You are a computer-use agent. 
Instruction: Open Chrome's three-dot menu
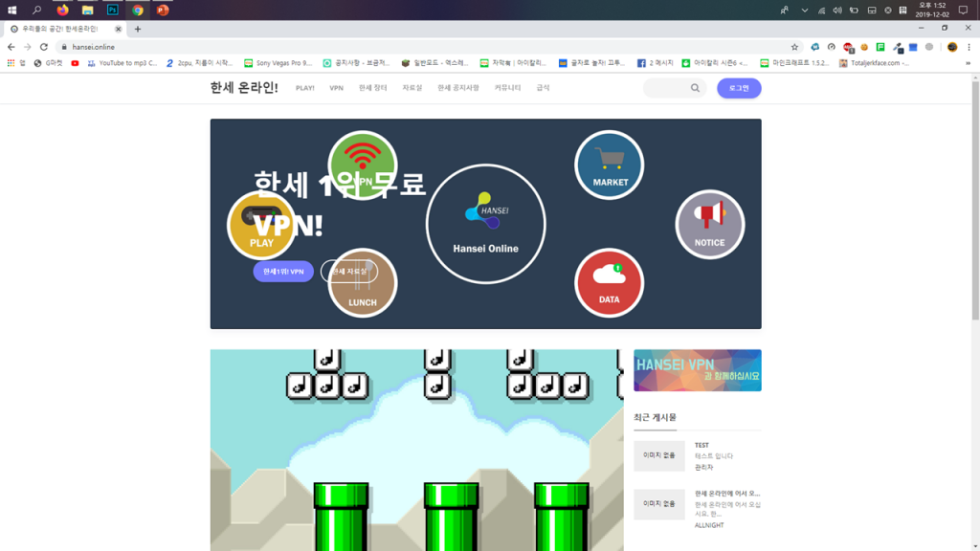coord(969,47)
